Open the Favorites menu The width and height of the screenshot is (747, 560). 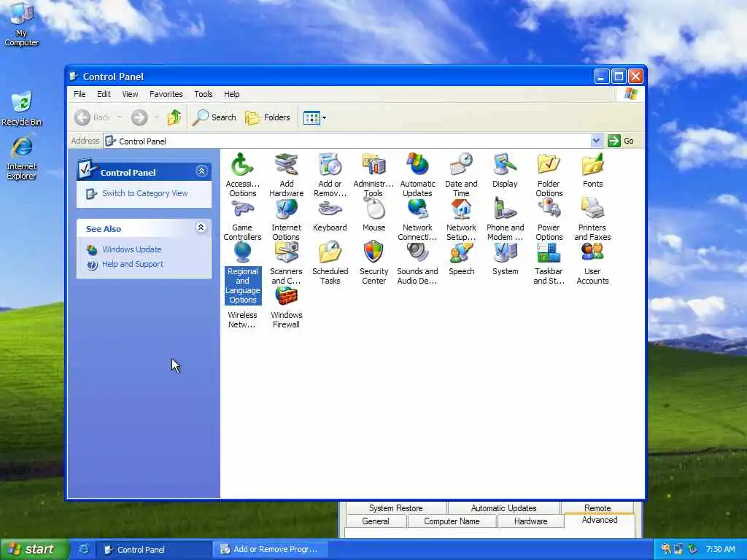(166, 94)
